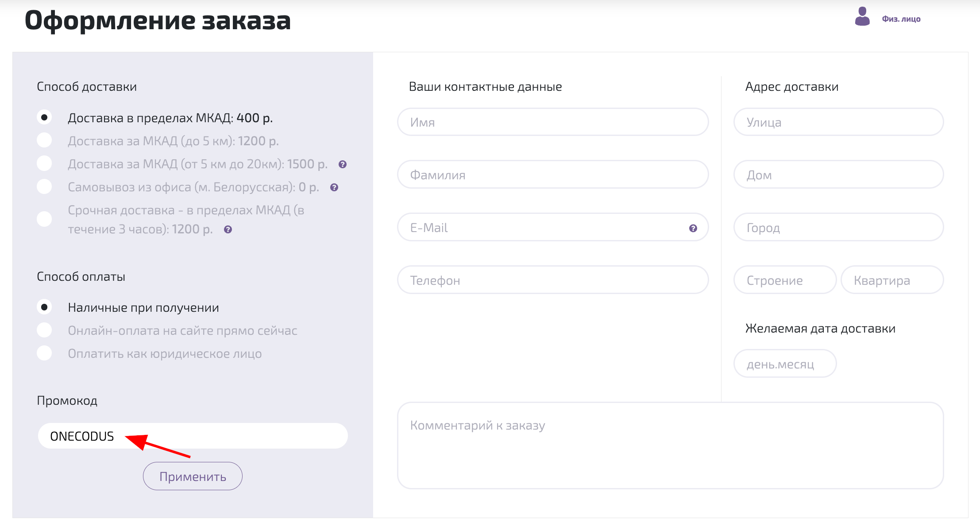Click the Квартира field

pyautogui.click(x=892, y=279)
